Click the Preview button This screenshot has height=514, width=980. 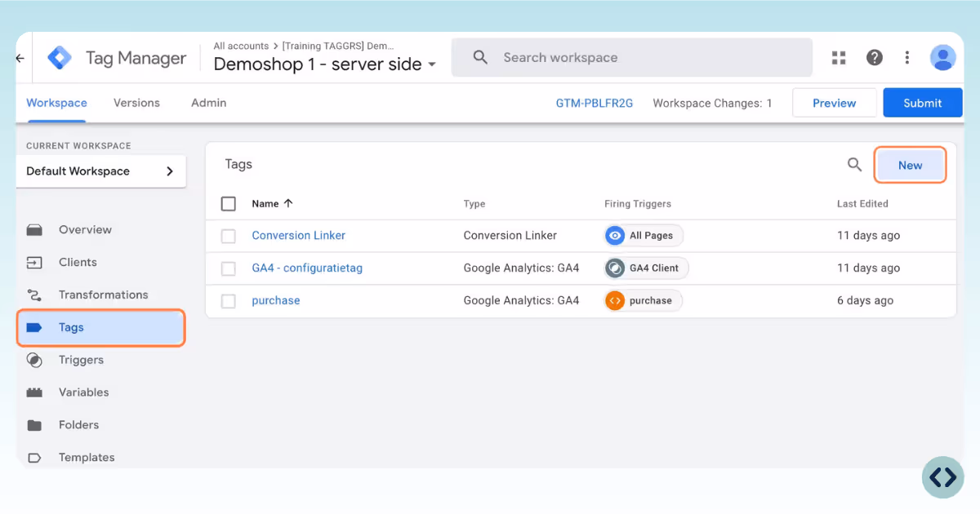834,103
